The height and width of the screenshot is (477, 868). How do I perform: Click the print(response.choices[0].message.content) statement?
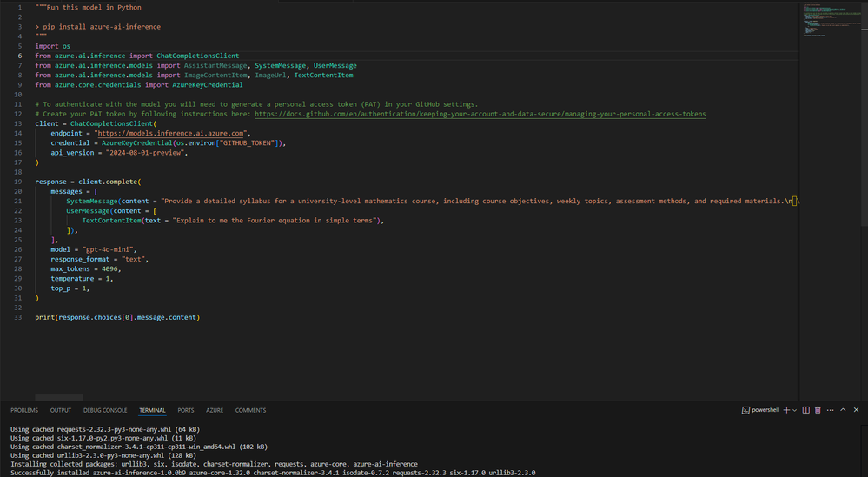[x=117, y=317]
